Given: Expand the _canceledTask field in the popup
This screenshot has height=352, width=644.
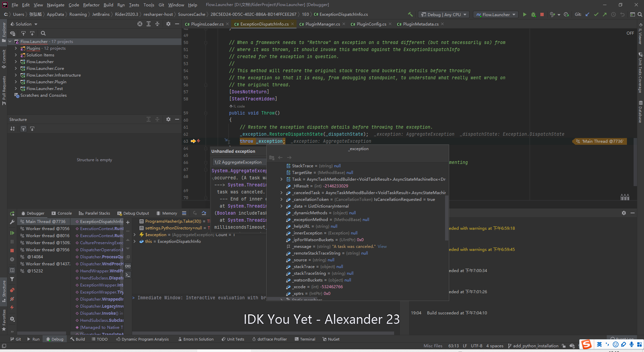Looking at the screenshot, I should pyautogui.click(x=281, y=193).
